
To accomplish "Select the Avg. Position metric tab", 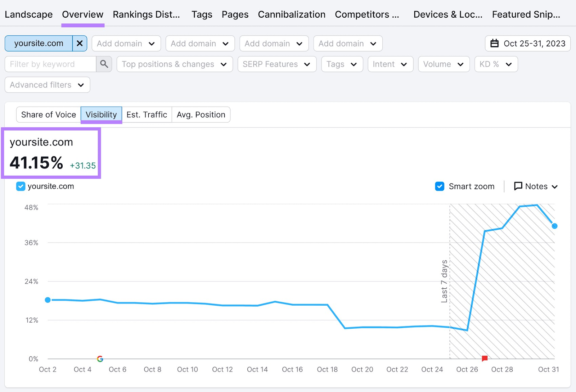I will click(201, 114).
